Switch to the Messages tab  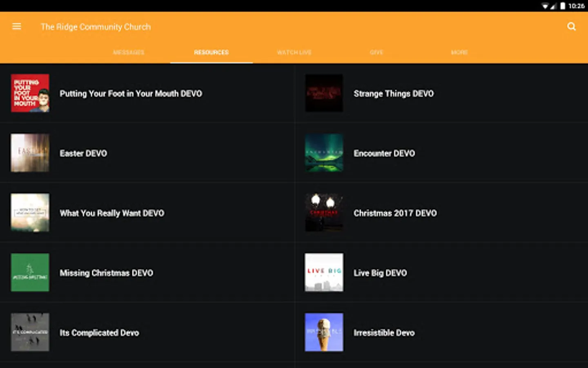(129, 52)
